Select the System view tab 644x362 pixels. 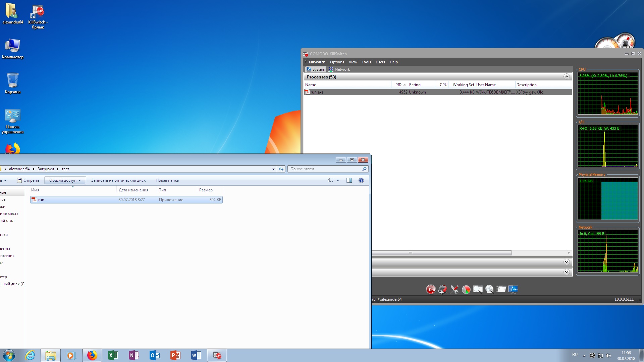(x=316, y=69)
